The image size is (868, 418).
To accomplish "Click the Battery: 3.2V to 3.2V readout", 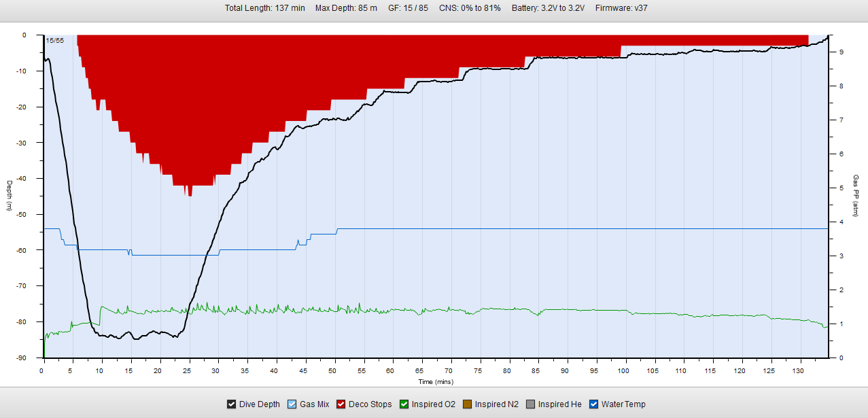I will (x=548, y=8).
